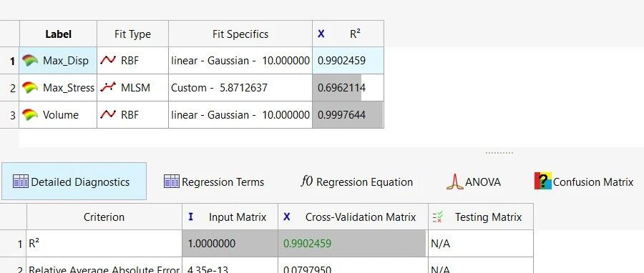Select the Max_Disp label cell
Image resolution: width=644 pixels, height=273 pixels.
click(x=59, y=61)
